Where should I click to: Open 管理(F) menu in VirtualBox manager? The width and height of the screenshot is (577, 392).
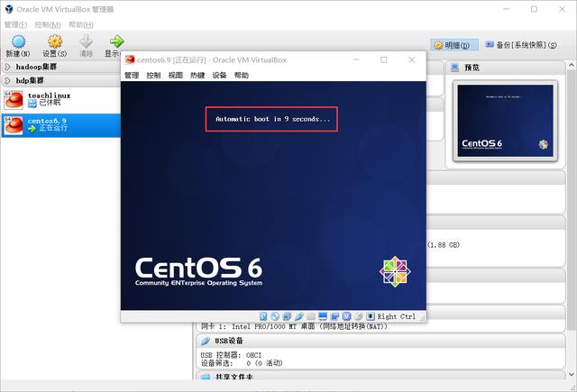15,24
